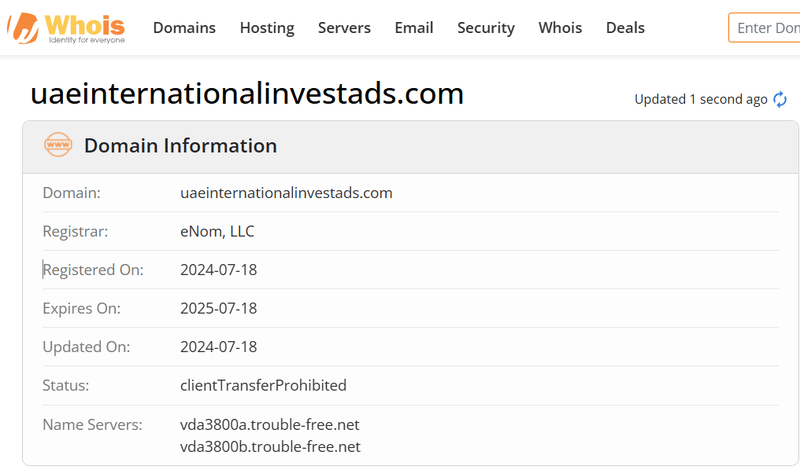Open the Email menu

click(414, 28)
